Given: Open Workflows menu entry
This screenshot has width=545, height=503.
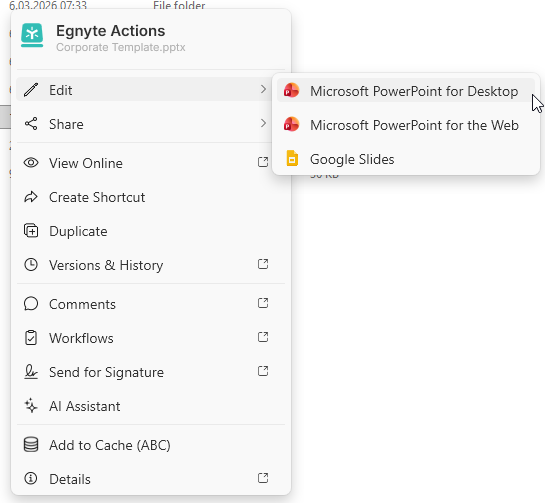Looking at the screenshot, I should [151, 338].
